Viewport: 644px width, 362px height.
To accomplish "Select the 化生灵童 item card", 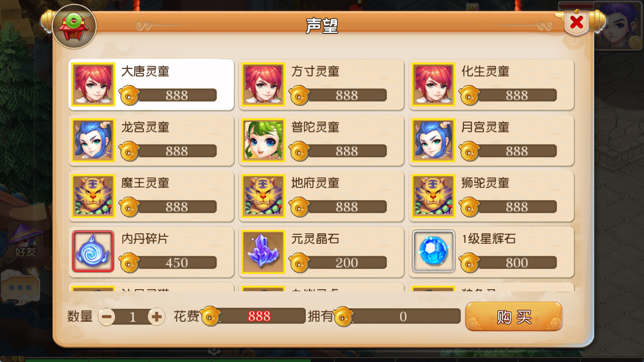I will tap(491, 84).
